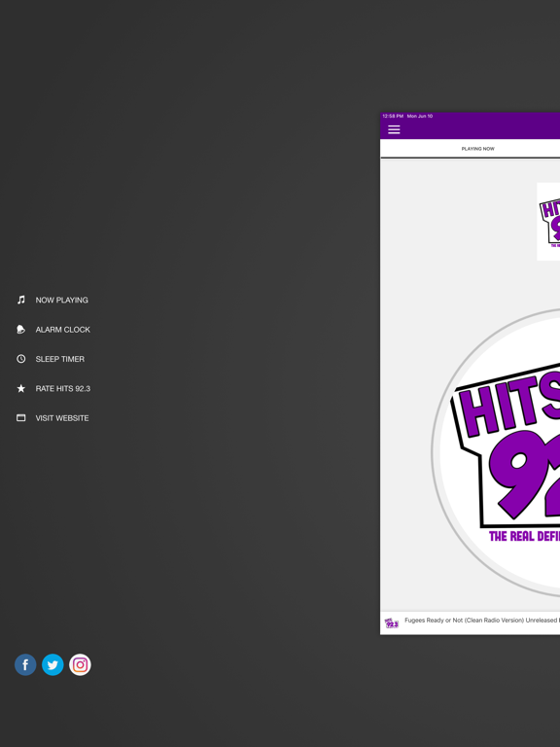This screenshot has height=747, width=560.
Task: Click the 12:58 PM status bar time
Action: (393, 117)
